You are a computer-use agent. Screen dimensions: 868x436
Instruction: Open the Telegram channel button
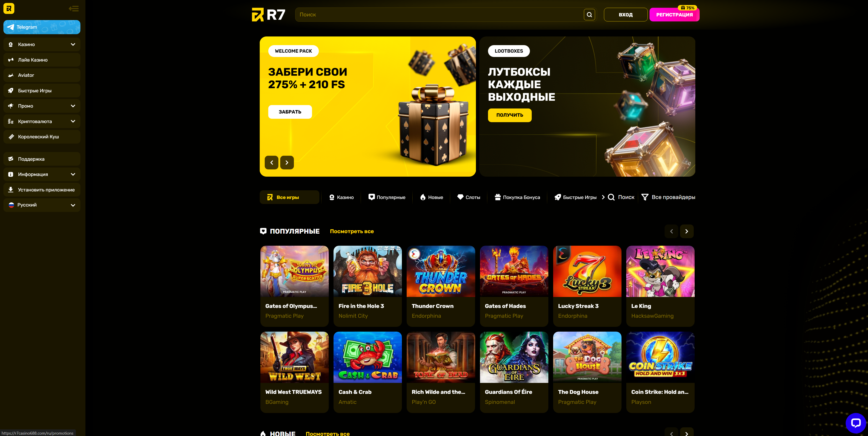coord(42,27)
